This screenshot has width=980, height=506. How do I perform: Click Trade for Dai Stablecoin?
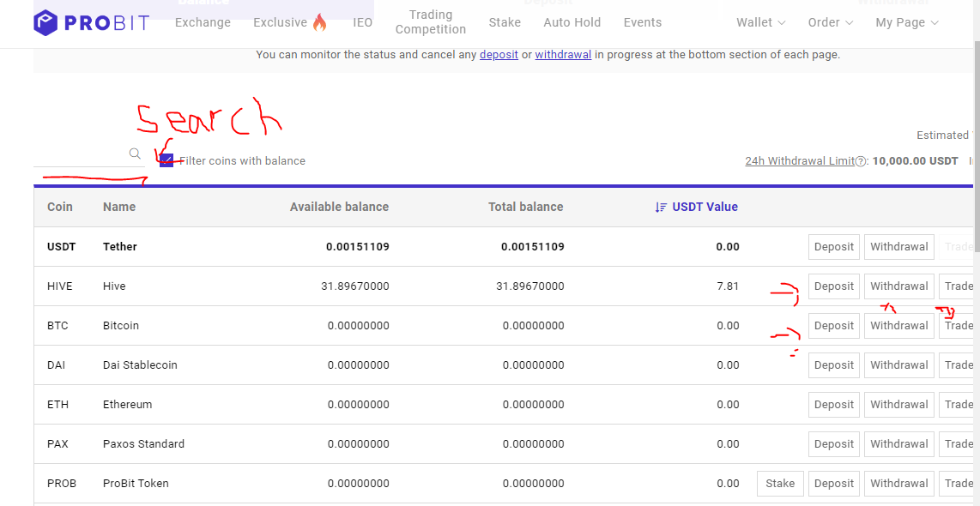[x=957, y=364]
